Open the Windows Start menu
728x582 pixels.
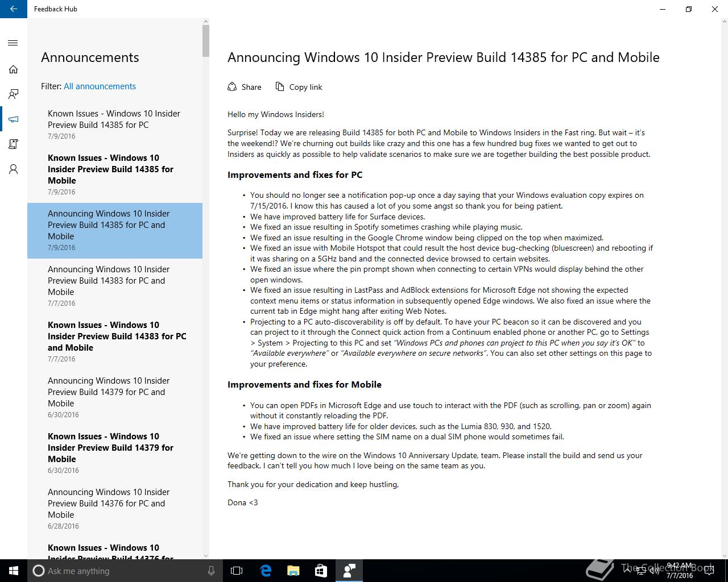(14, 571)
